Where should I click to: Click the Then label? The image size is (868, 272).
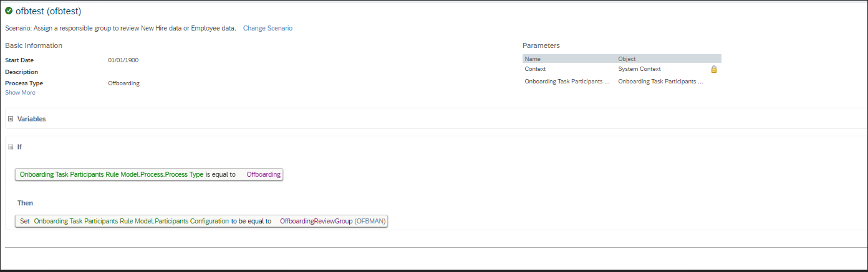pos(25,203)
